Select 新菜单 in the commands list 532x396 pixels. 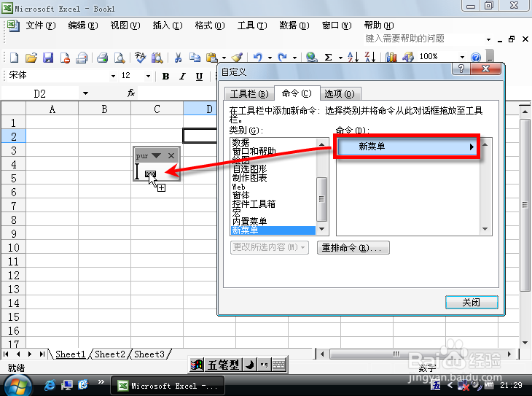(407, 147)
